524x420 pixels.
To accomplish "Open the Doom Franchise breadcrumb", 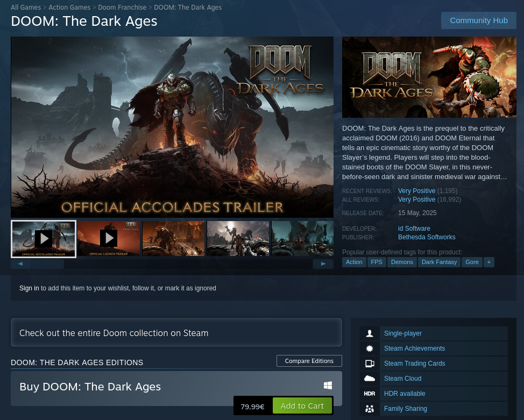I will click(122, 8).
